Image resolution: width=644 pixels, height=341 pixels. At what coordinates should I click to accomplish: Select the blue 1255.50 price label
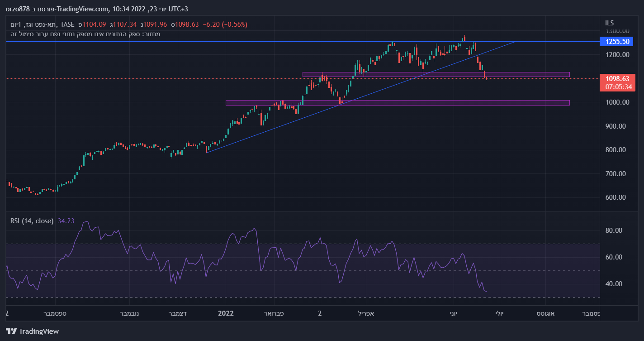617,42
